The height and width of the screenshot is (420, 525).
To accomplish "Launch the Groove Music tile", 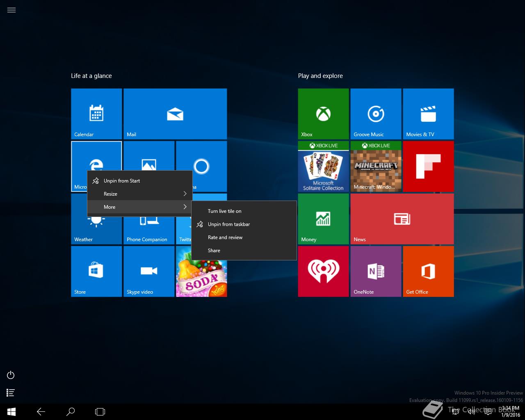I will coord(376,114).
